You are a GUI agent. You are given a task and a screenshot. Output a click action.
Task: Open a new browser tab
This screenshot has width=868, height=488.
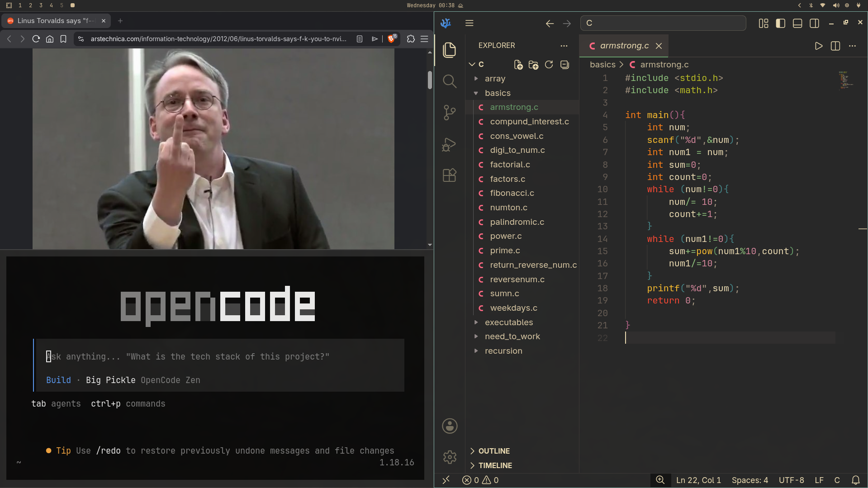(x=120, y=21)
